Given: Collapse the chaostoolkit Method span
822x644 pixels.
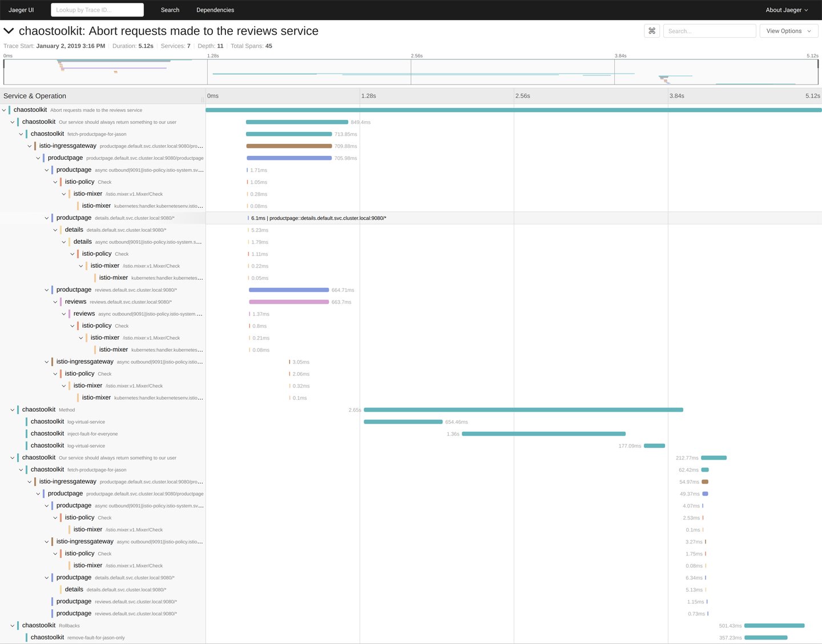Looking at the screenshot, I should click(x=13, y=410).
